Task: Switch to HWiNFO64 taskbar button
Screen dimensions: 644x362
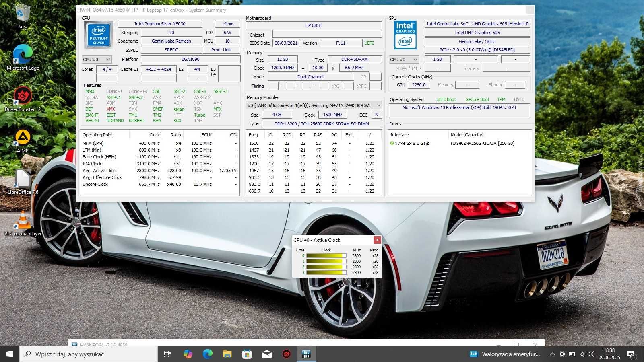Action: (306, 354)
